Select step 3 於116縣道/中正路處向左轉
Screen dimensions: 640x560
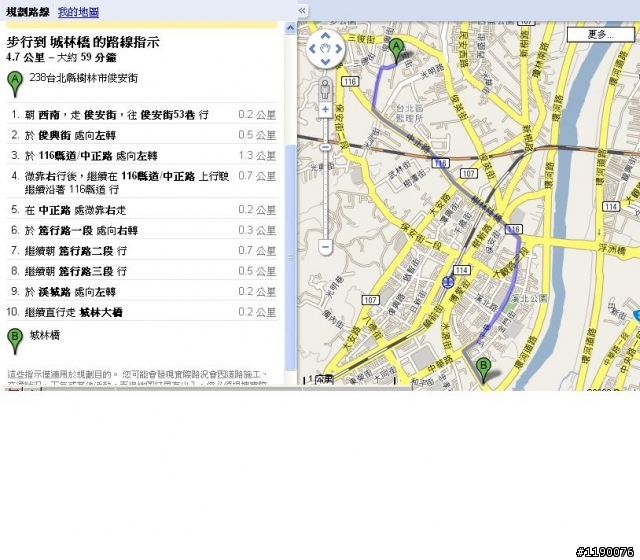coord(141,156)
